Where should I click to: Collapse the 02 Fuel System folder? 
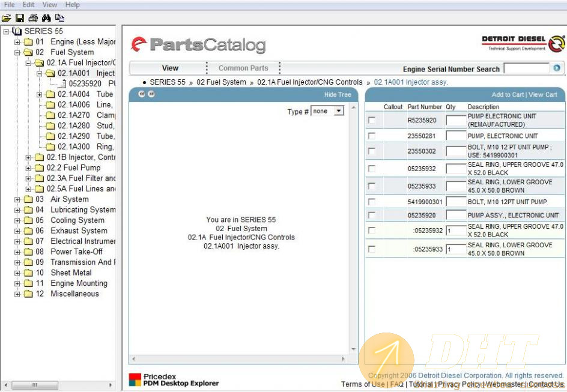pos(17,52)
